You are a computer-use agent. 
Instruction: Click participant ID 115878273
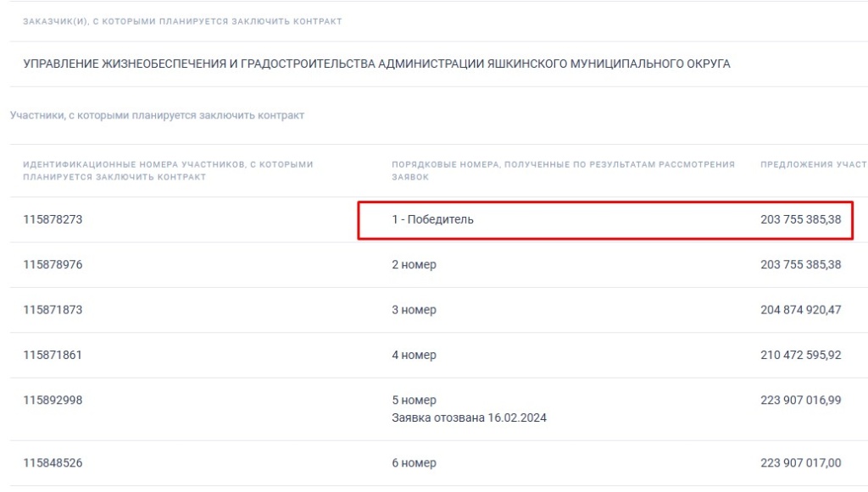pos(53,219)
